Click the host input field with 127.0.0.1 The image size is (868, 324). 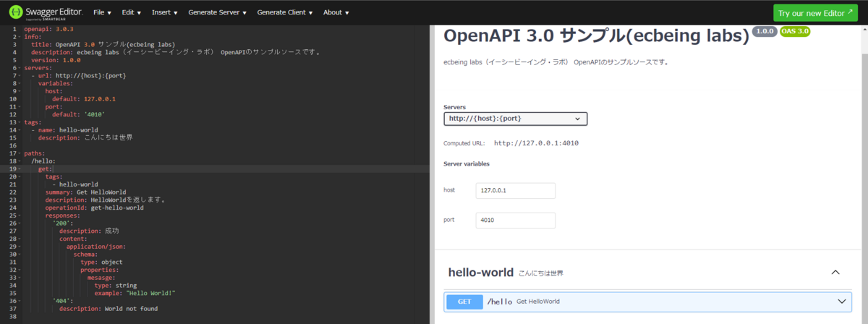[x=516, y=190]
